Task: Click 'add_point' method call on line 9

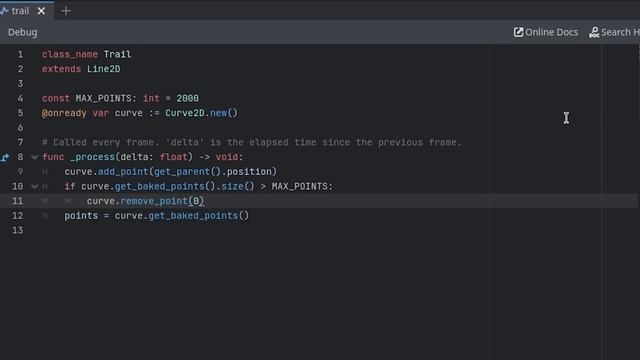Action: click(x=123, y=172)
